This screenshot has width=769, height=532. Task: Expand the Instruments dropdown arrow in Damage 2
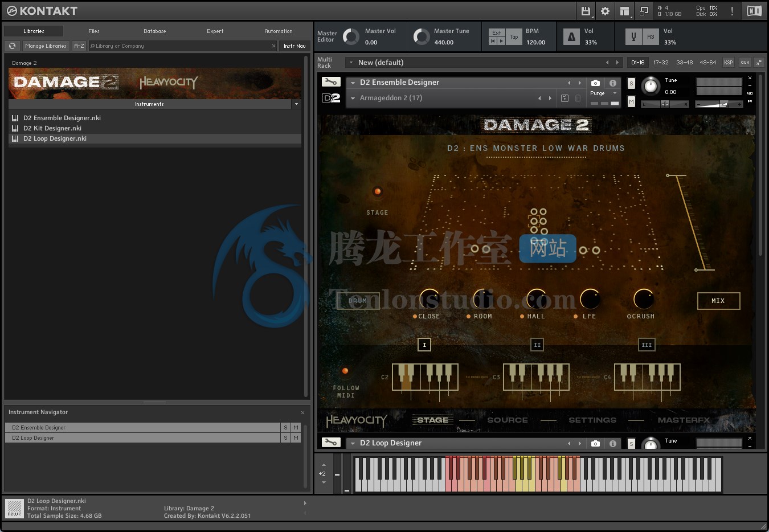(x=296, y=104)
